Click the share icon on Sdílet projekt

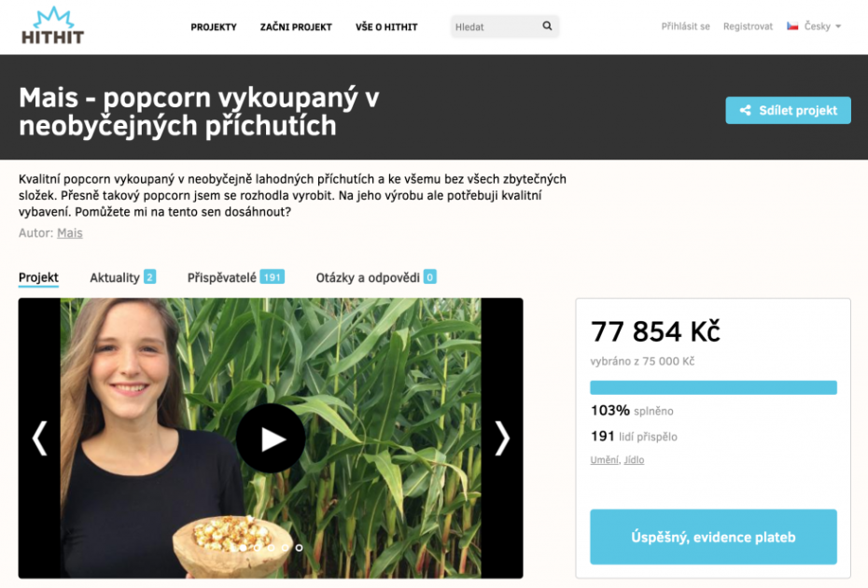pyautogui.click(x=745, y=110)
